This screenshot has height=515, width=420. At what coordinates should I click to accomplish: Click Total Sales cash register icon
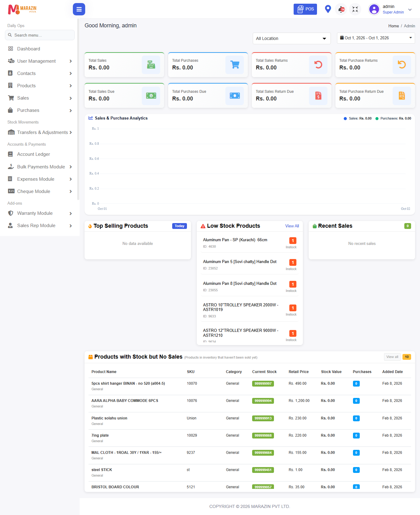[x=151, y=65]
